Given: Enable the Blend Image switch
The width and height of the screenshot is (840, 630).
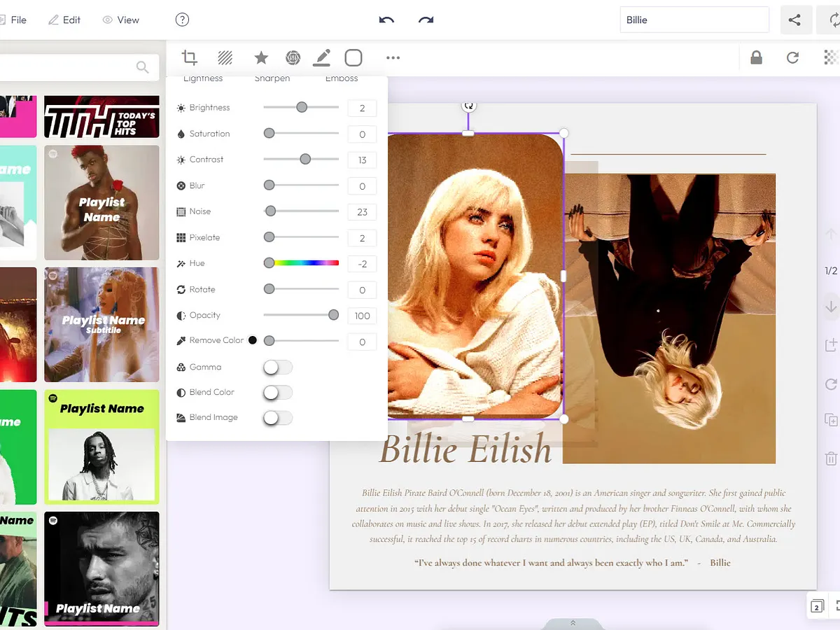Looking at the screenshot, I should (277, 417).
